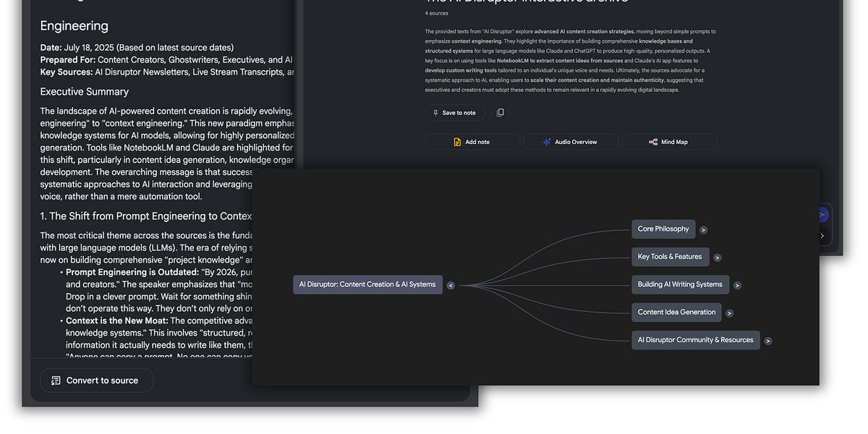Image resolution: width=868 pixels, height=434 pixels.
Task: Click the Audio Overview label
Action: (x=576, y=142)
